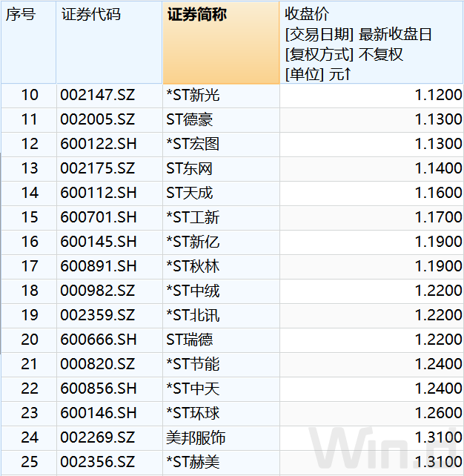
Task: Select security code 002359.SZ
Action: click(x=109, y=315)
